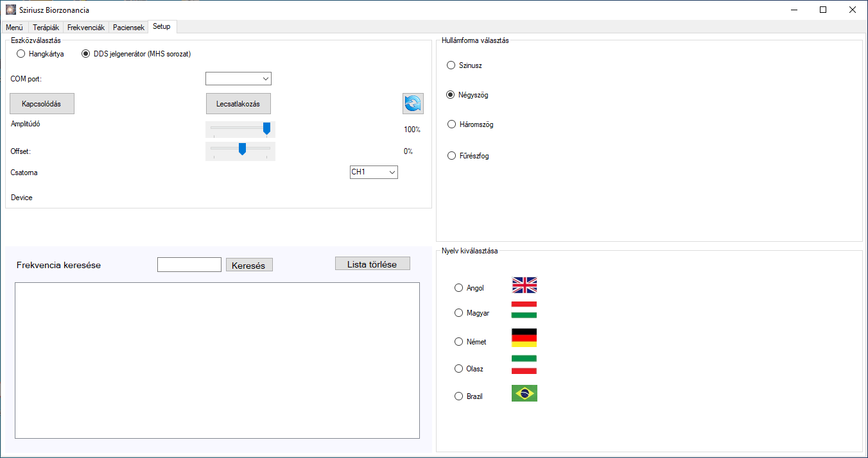Viewport: 868px width, 458px height.
Task: Click the Brazilian flag icon
Action: click(524, 393)
